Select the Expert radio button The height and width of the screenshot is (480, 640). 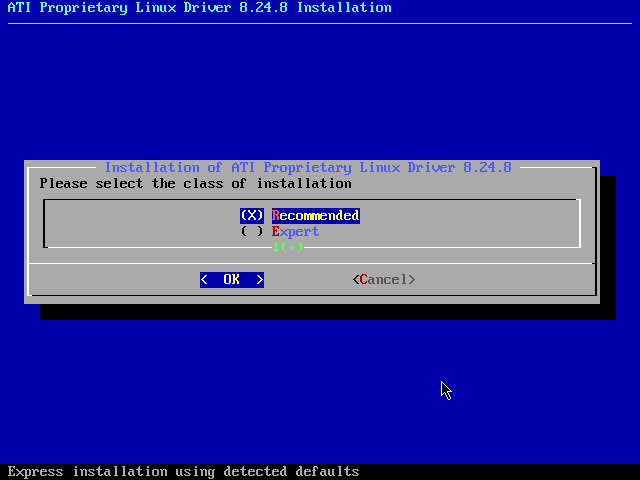pyautogui.click(x=252, y=231)
